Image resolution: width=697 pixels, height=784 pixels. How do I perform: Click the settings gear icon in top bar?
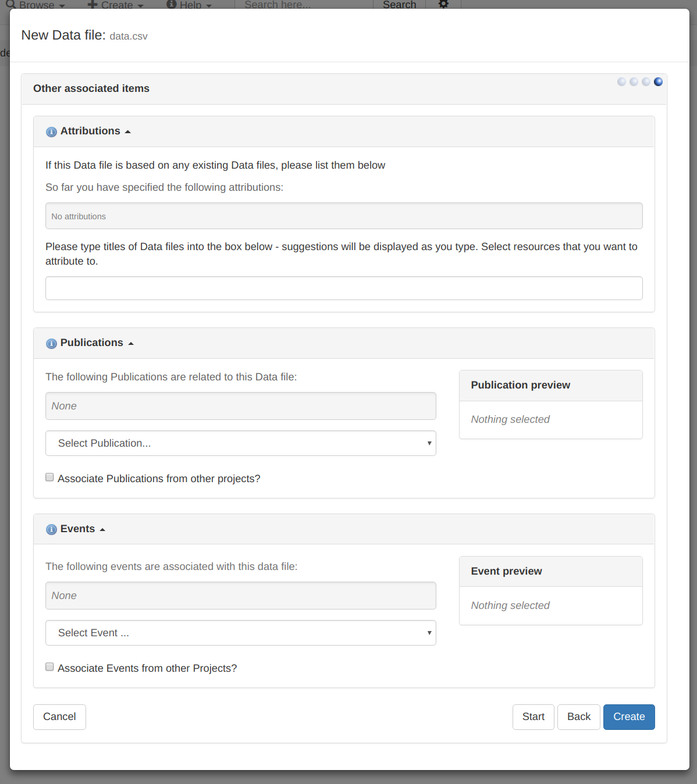pos(443,5)
